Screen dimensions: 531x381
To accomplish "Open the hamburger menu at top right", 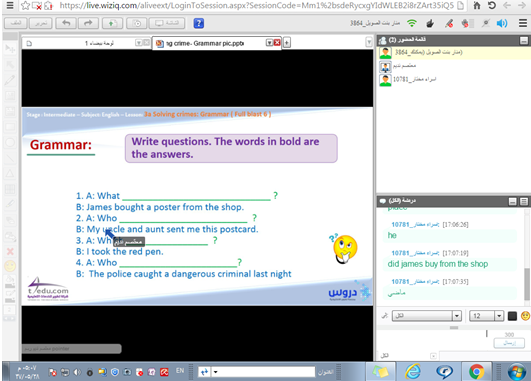I will point(523,23).
